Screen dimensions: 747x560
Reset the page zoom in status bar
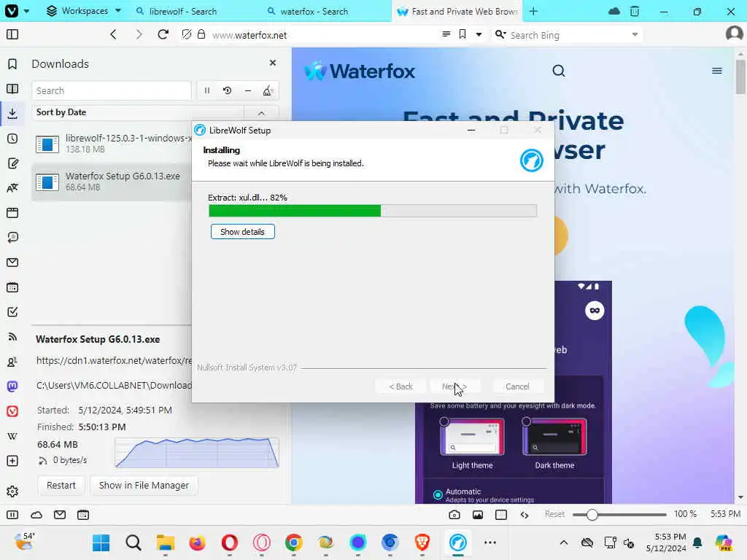point(554,514)
